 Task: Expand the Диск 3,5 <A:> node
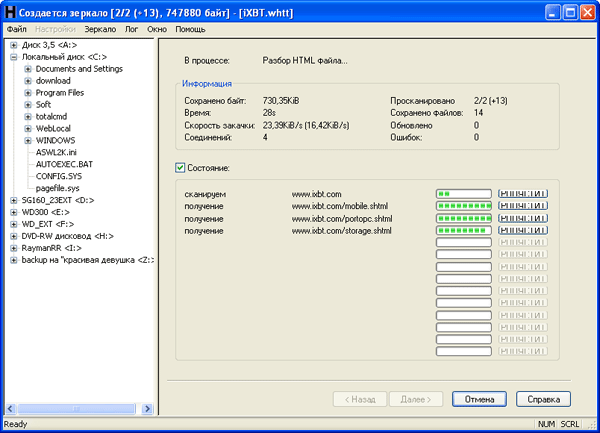[14, 45]
